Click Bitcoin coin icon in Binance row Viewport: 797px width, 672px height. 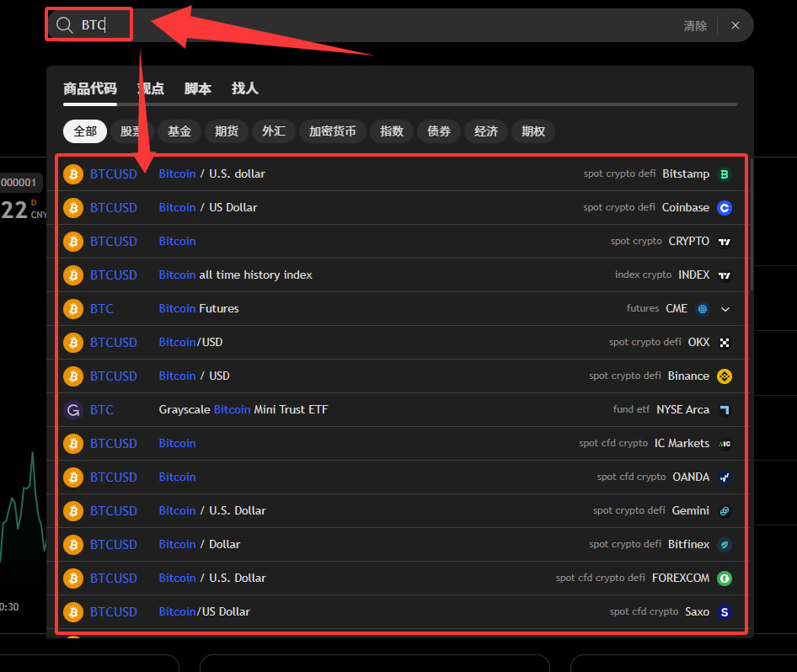[73, 376]
